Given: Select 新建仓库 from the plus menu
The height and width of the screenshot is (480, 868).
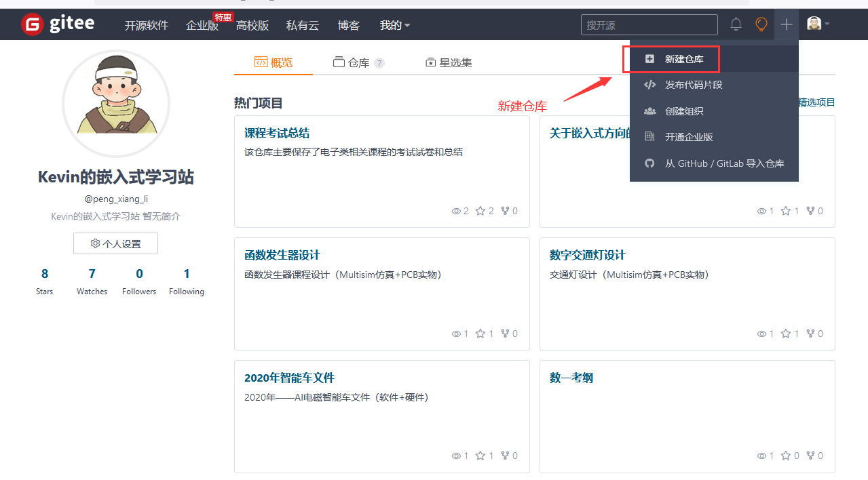Looking at the screenshot, I should point(684,59).
